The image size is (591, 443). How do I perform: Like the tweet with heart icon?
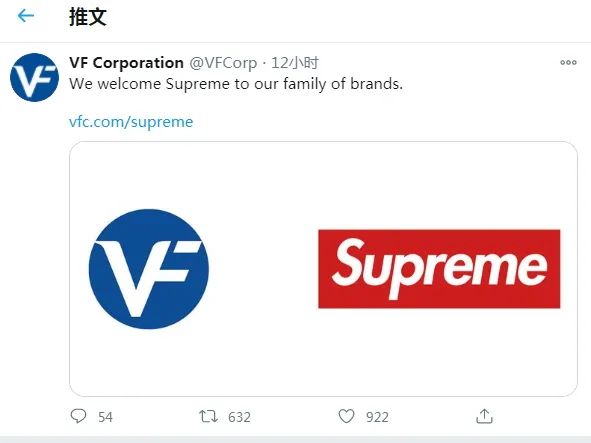coord(346,416)
